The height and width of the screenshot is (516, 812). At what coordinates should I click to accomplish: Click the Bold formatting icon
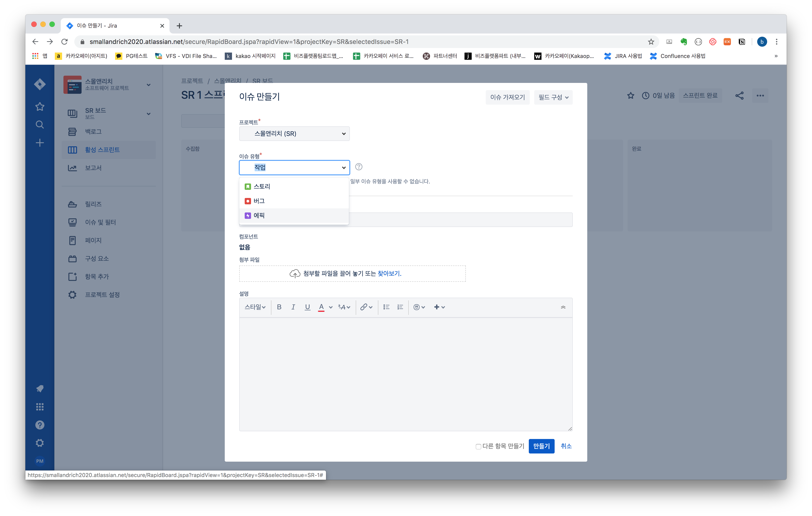click(279, 307)
